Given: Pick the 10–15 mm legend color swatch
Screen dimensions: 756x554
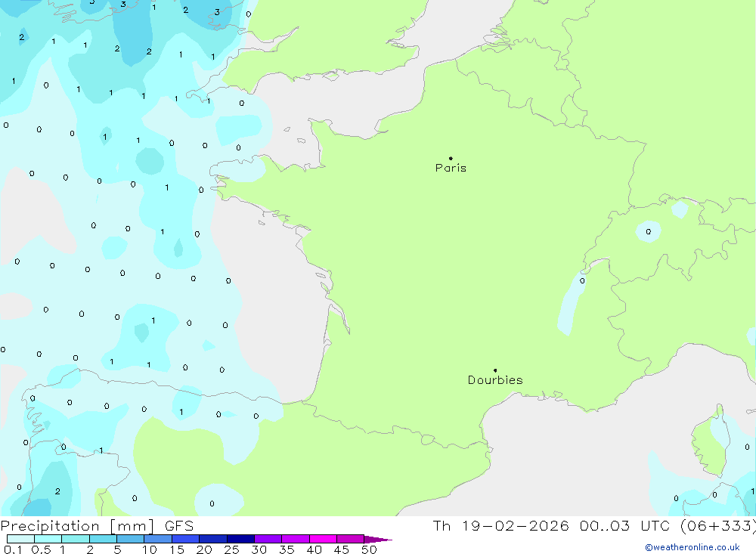Looking at the screenshot, I should [158, 539].
